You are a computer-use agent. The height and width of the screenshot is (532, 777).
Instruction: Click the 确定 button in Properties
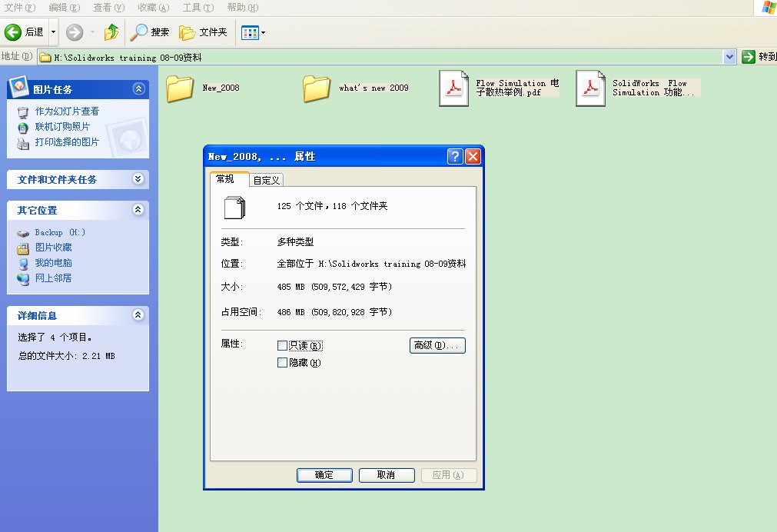(324, 475)
